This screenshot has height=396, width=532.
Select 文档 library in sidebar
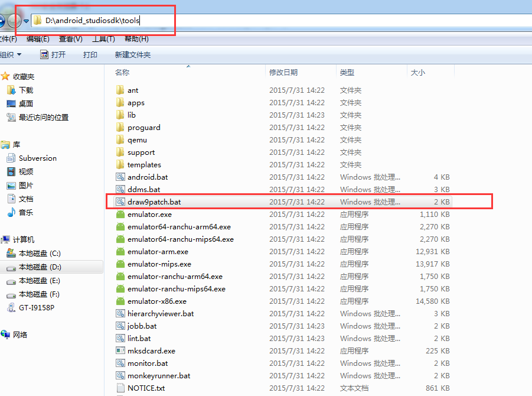[x=20, y=199]
